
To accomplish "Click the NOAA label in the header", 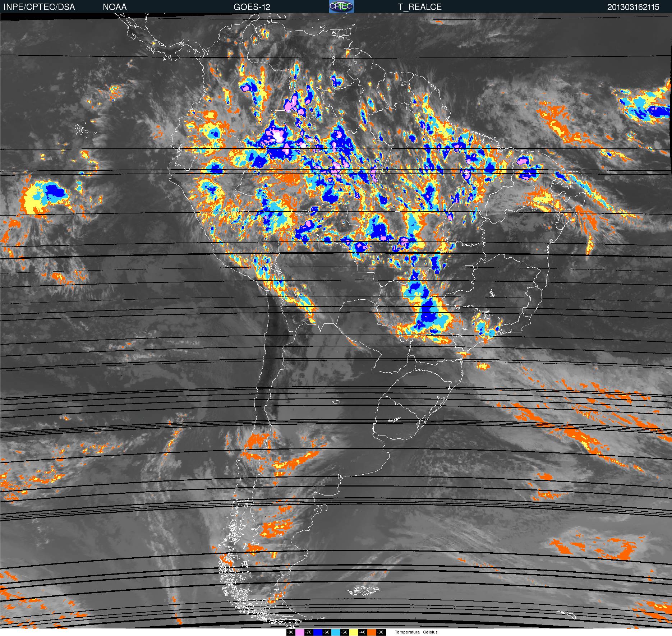I will point(115,7).
